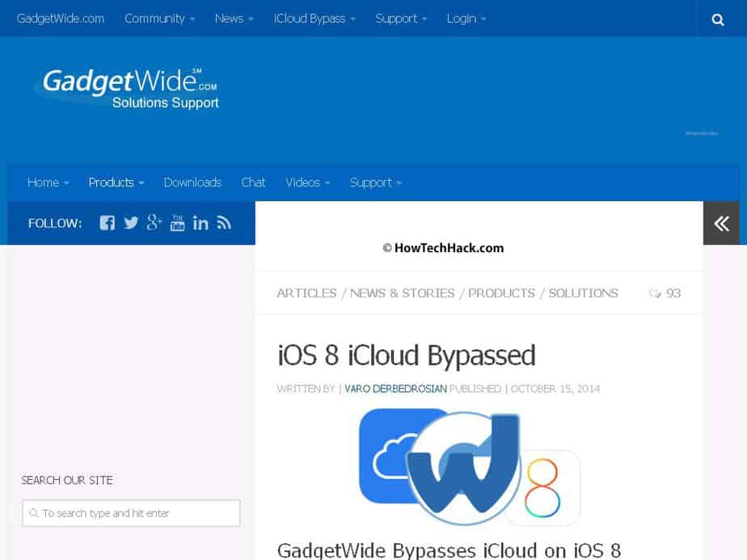This screenshot has height=560, width=747.
Task: Open the Chat menu item
Action: 253,183
